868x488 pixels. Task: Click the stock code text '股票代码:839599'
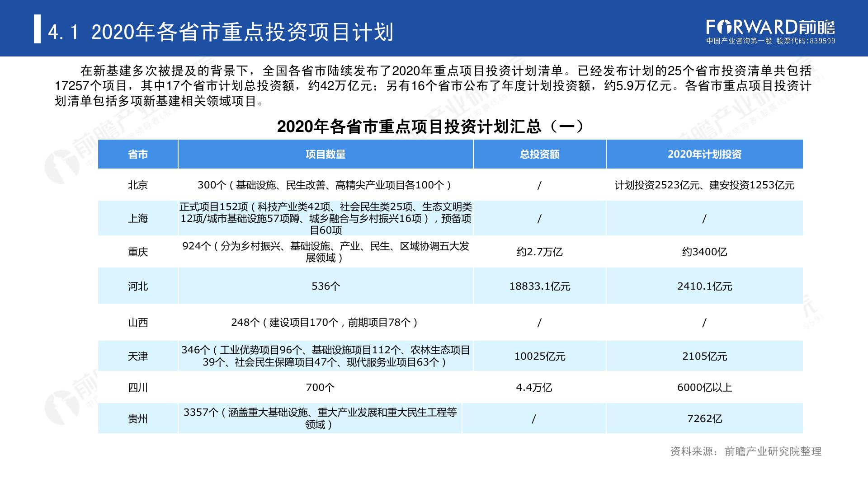tap(806, 41)
